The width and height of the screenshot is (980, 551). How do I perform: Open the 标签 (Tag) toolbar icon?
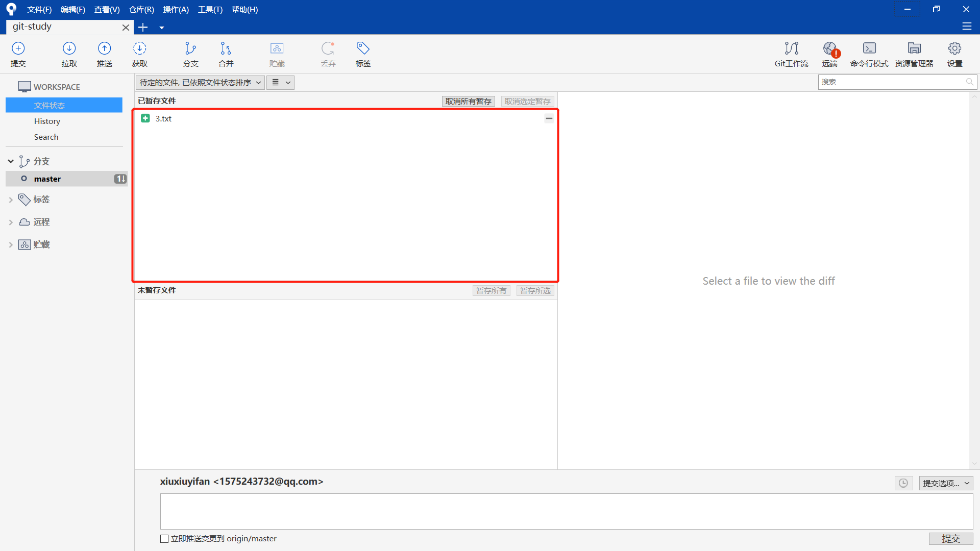pyautogui.click(x=363, y=54)
